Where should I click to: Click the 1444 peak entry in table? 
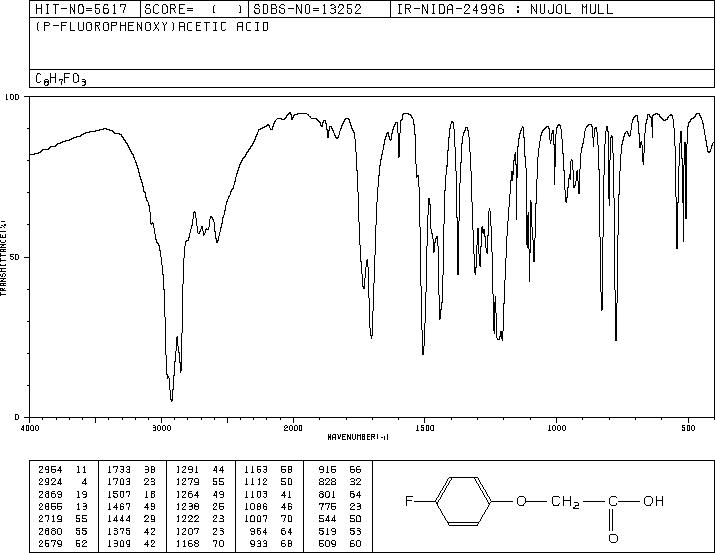pyautogui.click(x=131, y=519)
